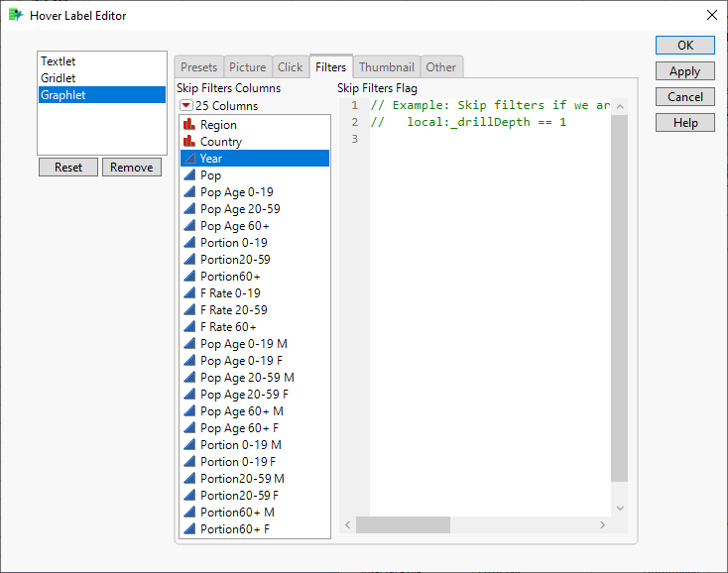728x573 pixels.
Task: Click the icon beside Pop Age 60+ F
Action: [x=189, y=428]
